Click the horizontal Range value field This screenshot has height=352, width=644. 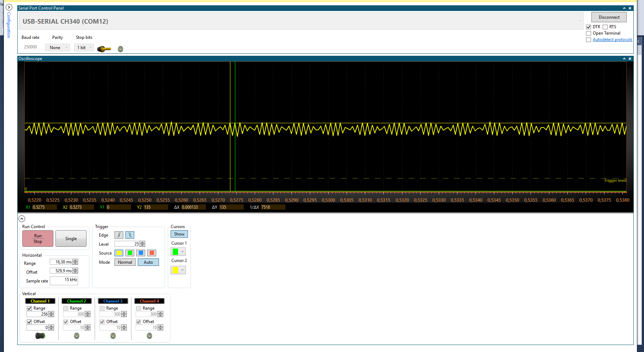coord(61,262)
